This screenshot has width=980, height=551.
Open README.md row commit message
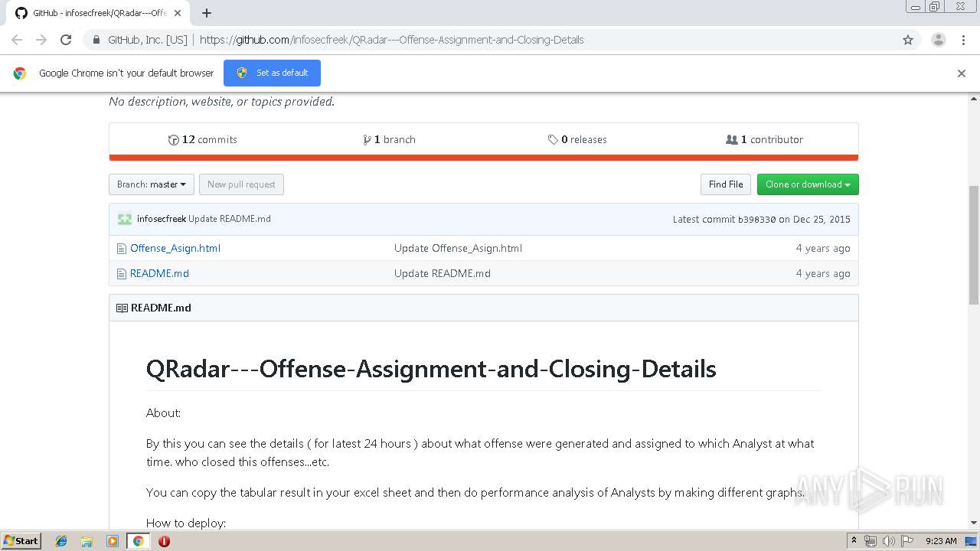click(x=443, y=273)
